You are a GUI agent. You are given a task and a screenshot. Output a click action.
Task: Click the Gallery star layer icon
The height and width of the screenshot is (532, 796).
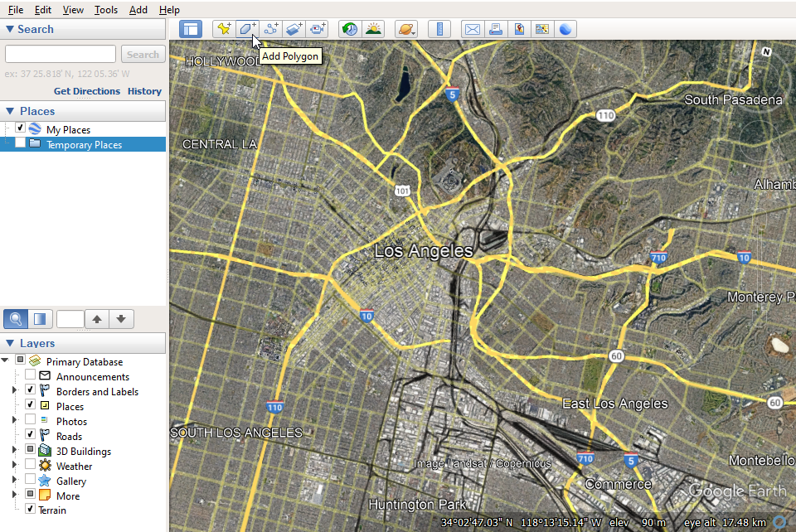click(x=45, y=481)
